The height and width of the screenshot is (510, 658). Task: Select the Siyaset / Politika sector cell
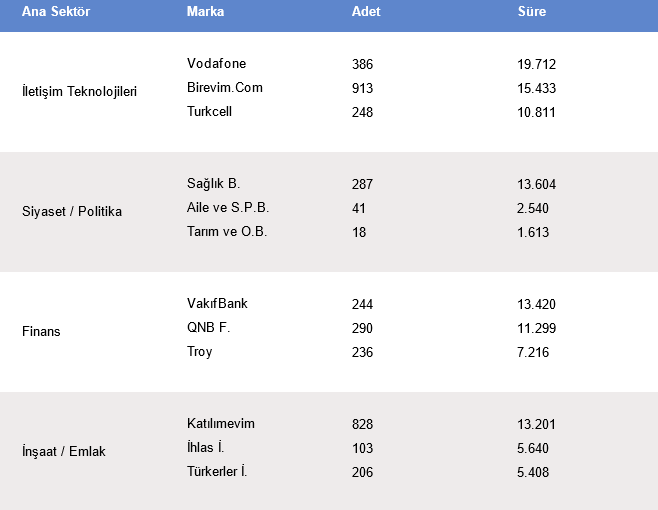pyautogui.click(x=71, y=212)
